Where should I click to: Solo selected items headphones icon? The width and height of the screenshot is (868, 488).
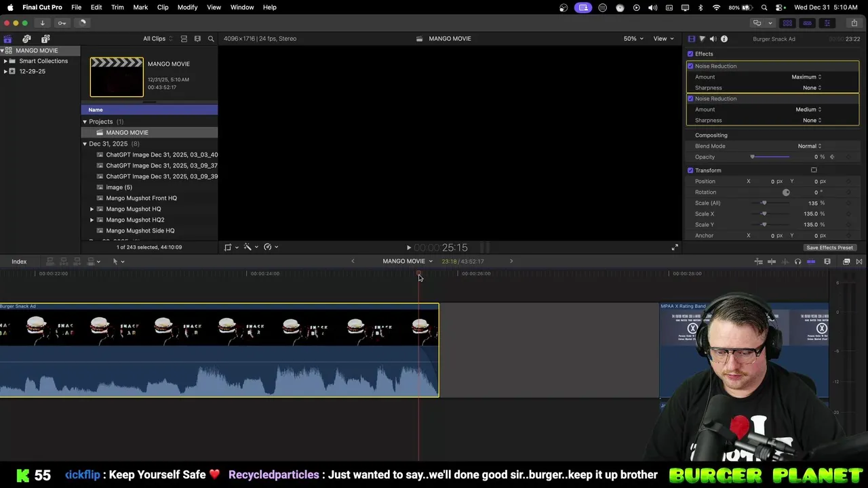(x=798, y=262)
